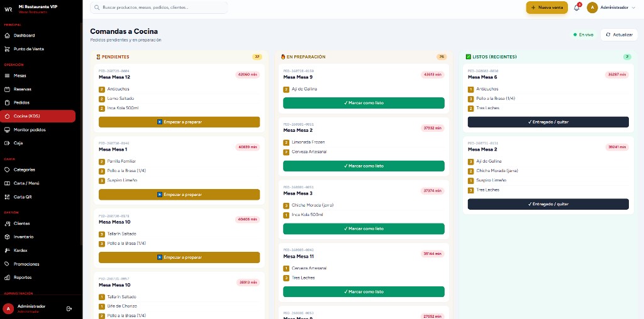The height and width of the screenshot is (319, 644).
Task: Click the Carta / Menú book icon
Action: click(7, 183)
